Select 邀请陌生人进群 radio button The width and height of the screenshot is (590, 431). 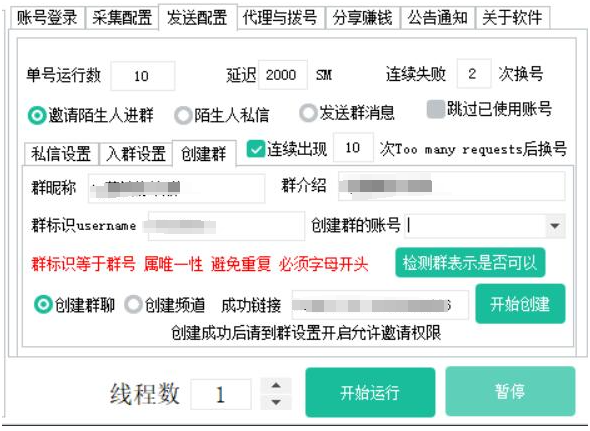coord(37,115)
